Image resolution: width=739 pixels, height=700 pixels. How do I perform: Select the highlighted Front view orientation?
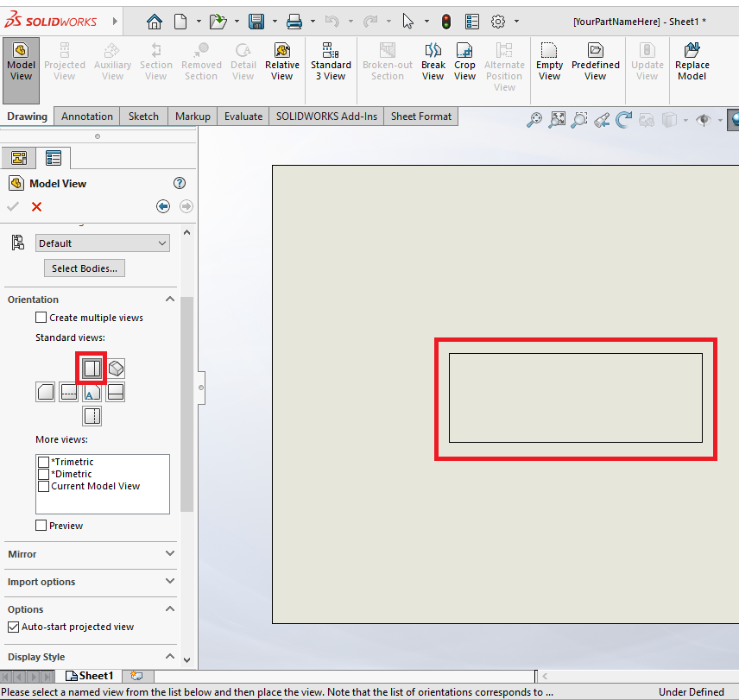coord(92,368)
